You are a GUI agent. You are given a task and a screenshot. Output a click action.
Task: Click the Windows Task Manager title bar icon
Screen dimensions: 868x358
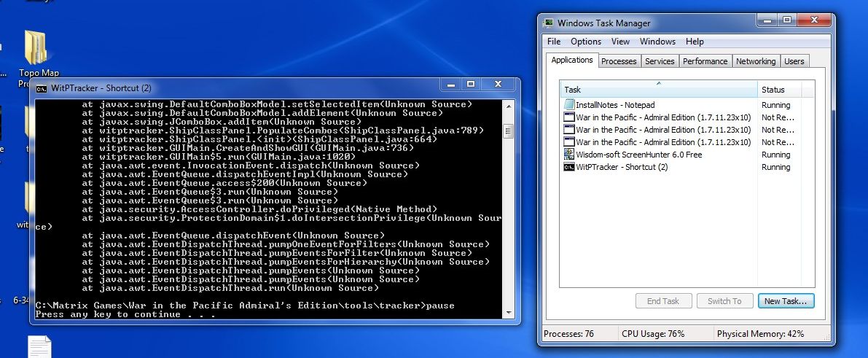point(549,23)
